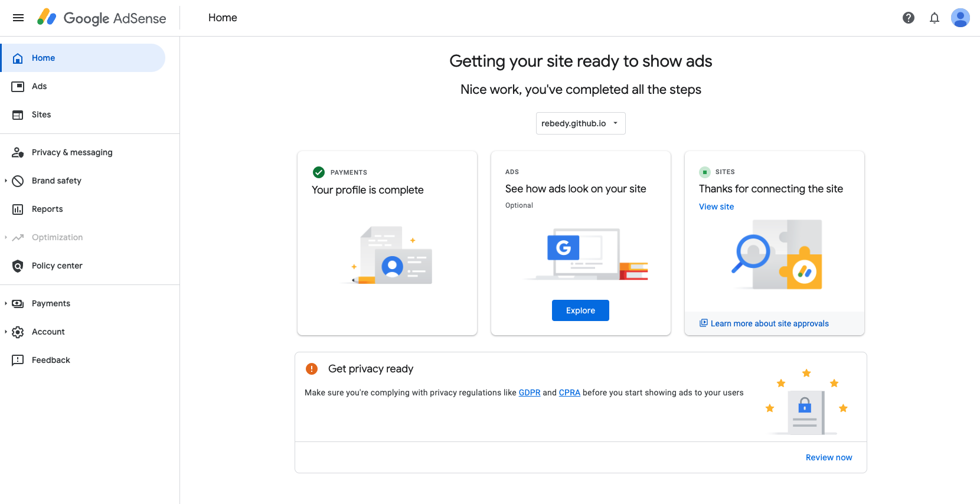The width and height of the screenshot is (980, 504).
Task: Click the Home page title in header
Action: coord(223,18)
